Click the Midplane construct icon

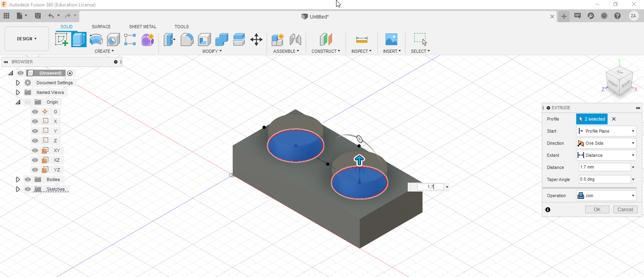coord(326,40)
